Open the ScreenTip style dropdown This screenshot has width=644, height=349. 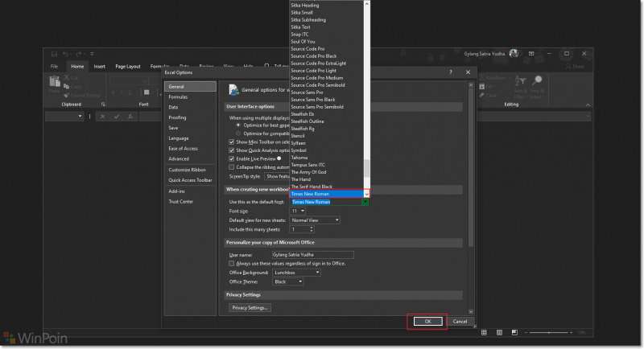pos(277,176)
